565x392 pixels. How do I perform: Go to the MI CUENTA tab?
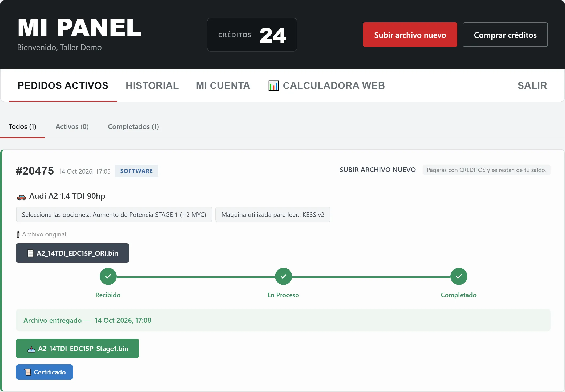223,85
